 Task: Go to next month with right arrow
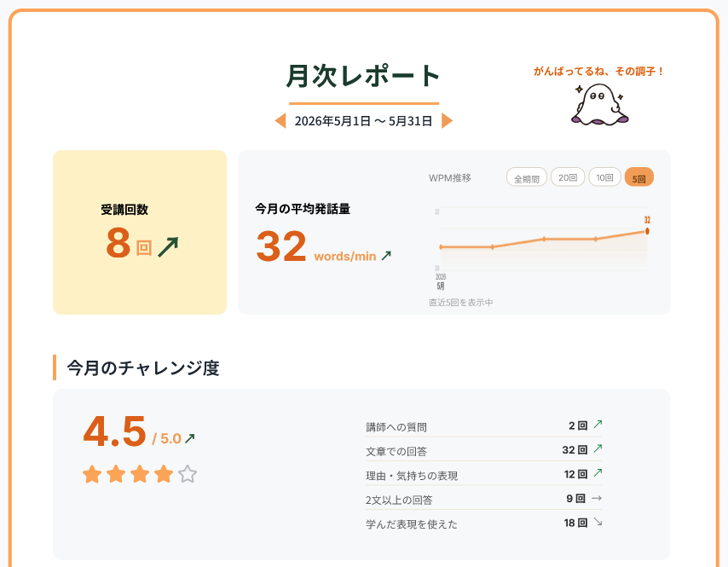click(x=447, y=121)
